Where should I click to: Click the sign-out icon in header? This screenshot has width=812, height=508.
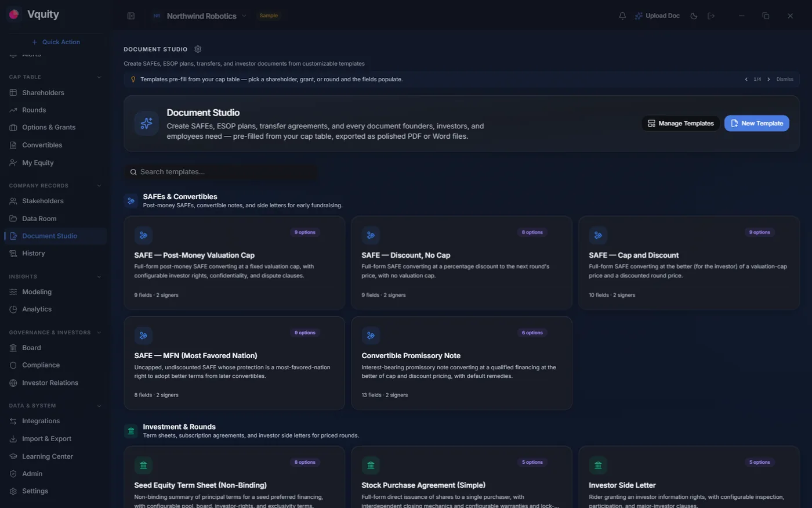[711, 16]
